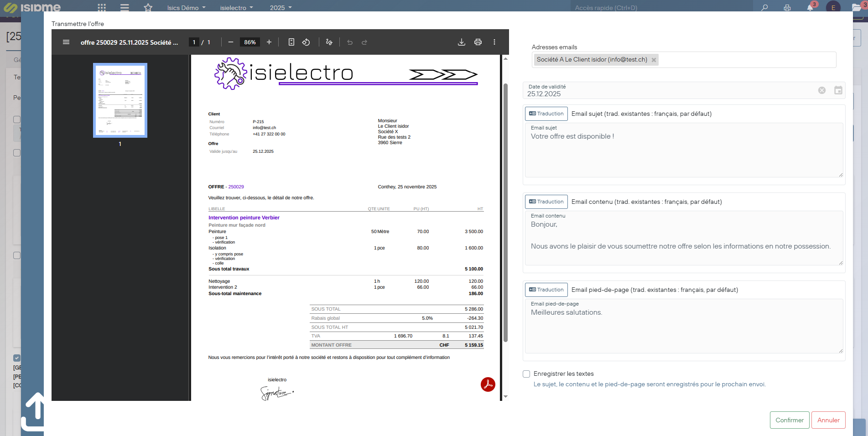Open the validity date calendar picker
Viewport: 868px width, 436px height.
click(x=838, y=90)
